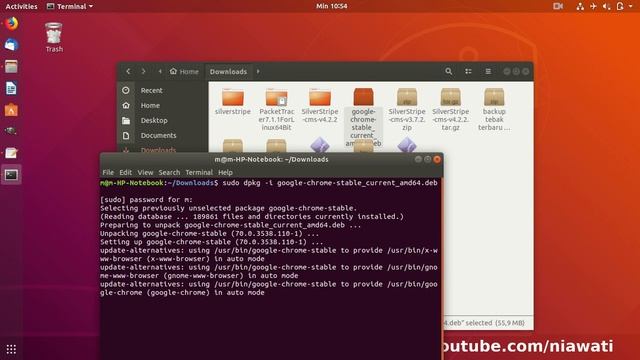Open search in the Files window

(449, 71)
